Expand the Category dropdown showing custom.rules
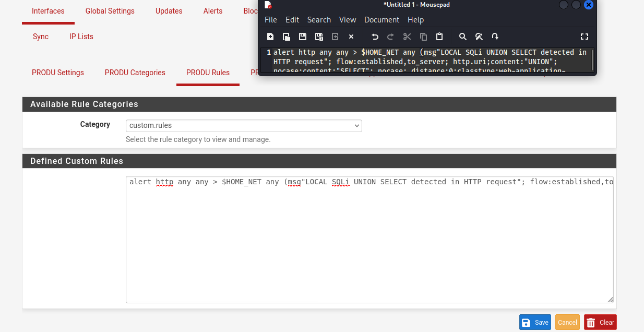 coord(244,125)
